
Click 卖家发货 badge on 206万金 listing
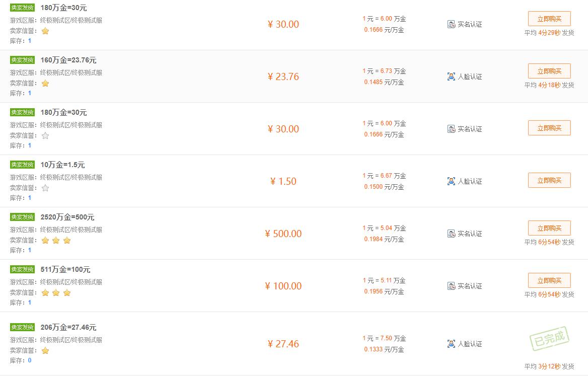click(x=22, y=327)
